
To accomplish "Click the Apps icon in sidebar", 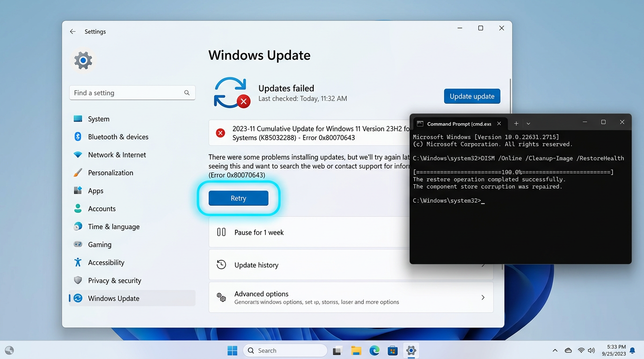I will click(78, 190).
